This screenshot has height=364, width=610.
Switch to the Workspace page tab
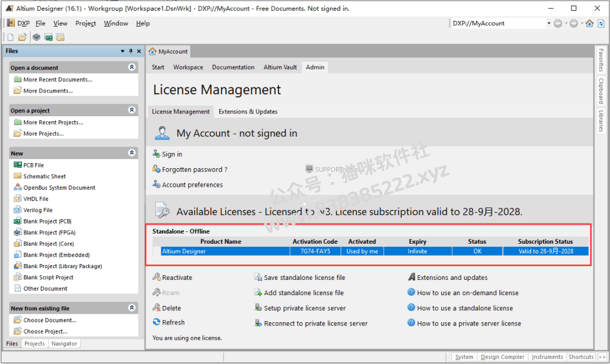188,67
